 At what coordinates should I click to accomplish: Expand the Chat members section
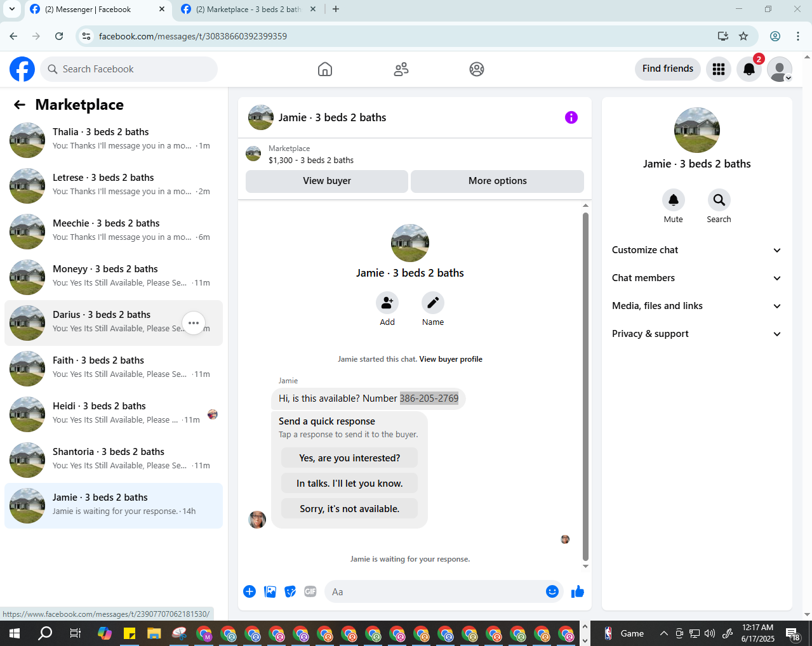[696, 278]
